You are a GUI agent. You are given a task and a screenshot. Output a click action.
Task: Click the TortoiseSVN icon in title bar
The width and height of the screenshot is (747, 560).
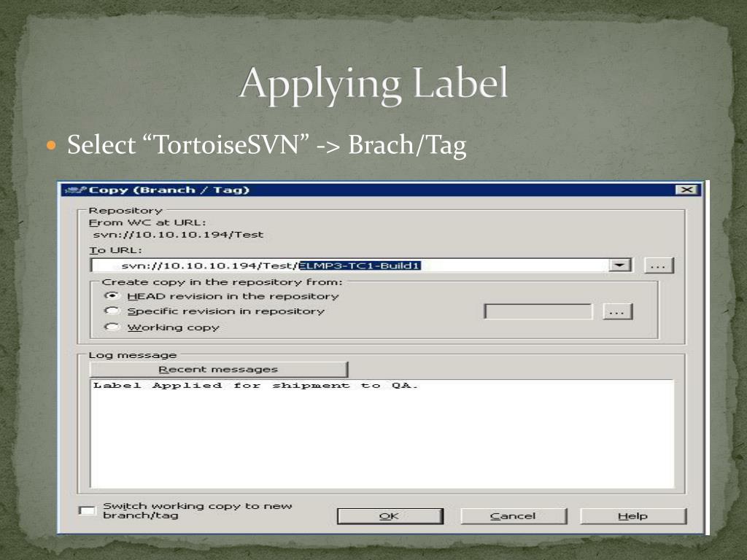coord(75,190)
